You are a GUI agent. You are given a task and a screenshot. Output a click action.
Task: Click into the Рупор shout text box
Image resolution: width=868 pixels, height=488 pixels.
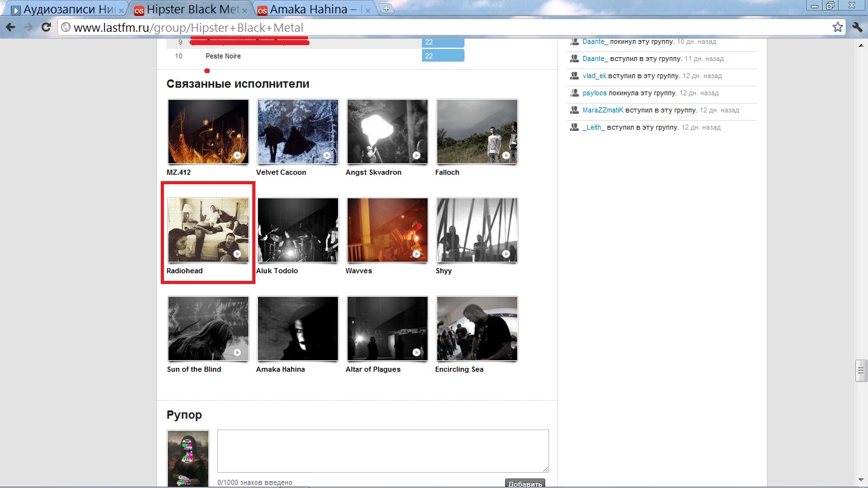click(x=383, y=451)
